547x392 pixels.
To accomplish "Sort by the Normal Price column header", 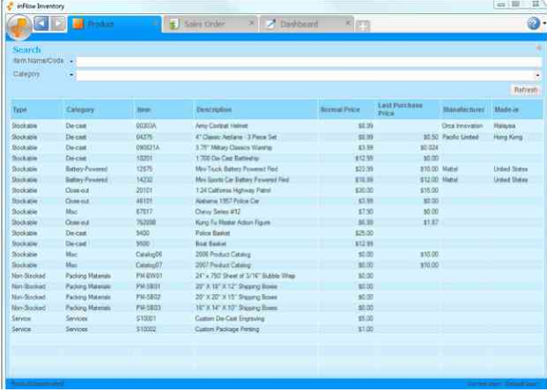I will pos(347,109).
